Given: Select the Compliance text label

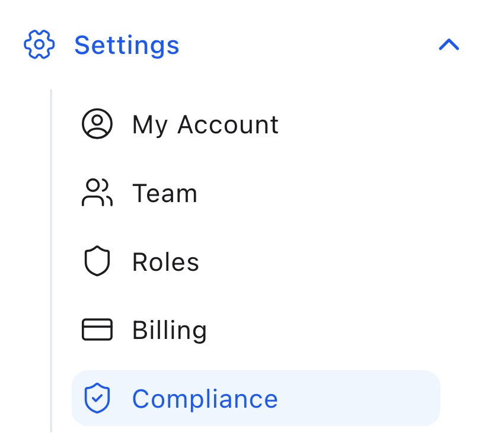Looking at the screenshot, I should click(x=205, y=398).
